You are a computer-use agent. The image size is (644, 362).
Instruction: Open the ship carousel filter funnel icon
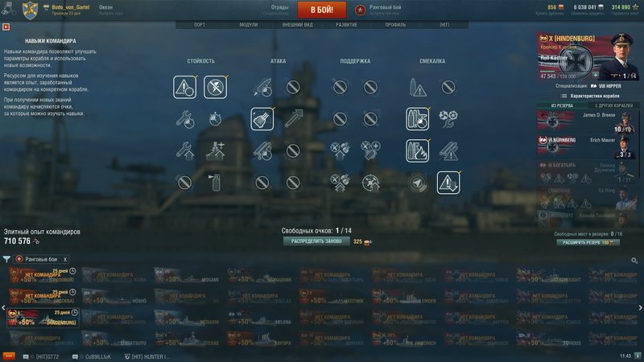[x=6, y=259]
